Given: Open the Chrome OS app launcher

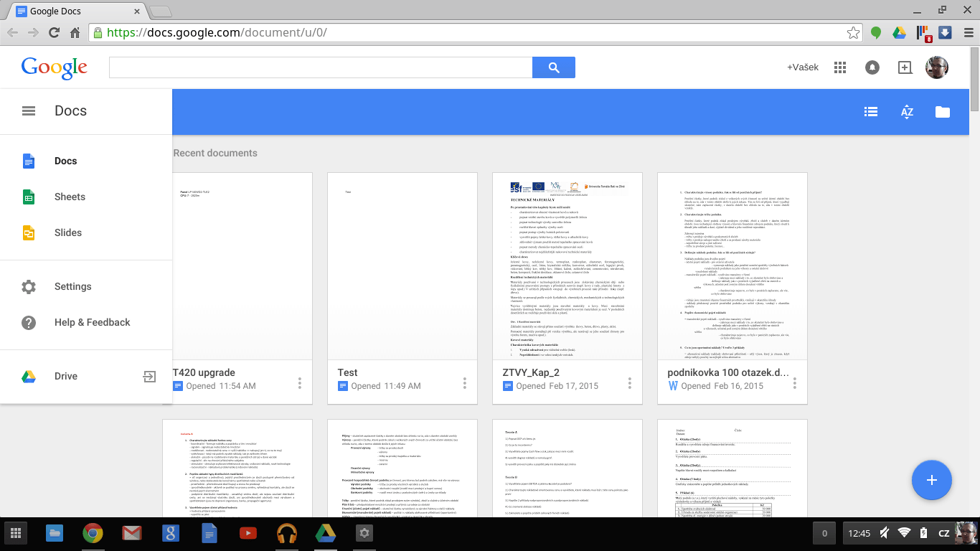Looking at the screenshot, I should (x=16, y=533).
